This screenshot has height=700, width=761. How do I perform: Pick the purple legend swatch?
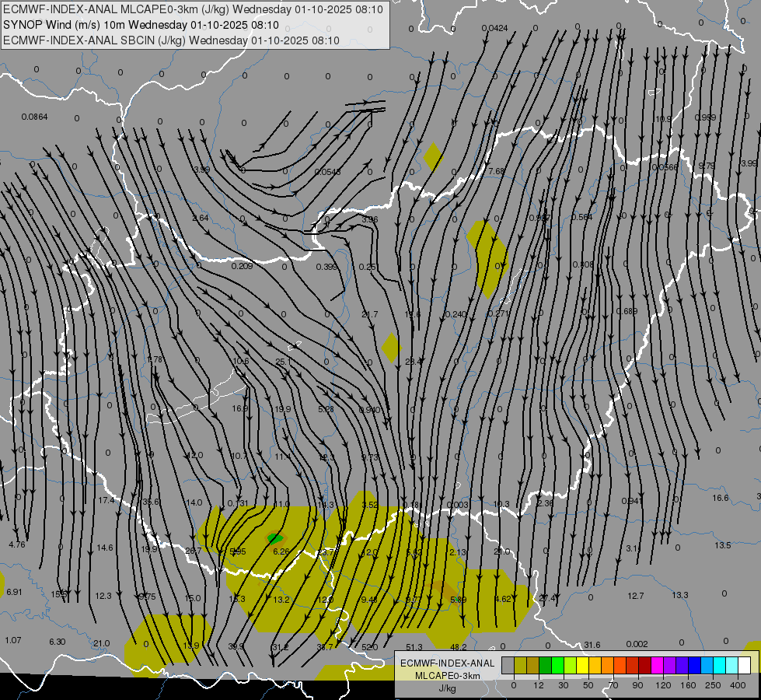670,665
